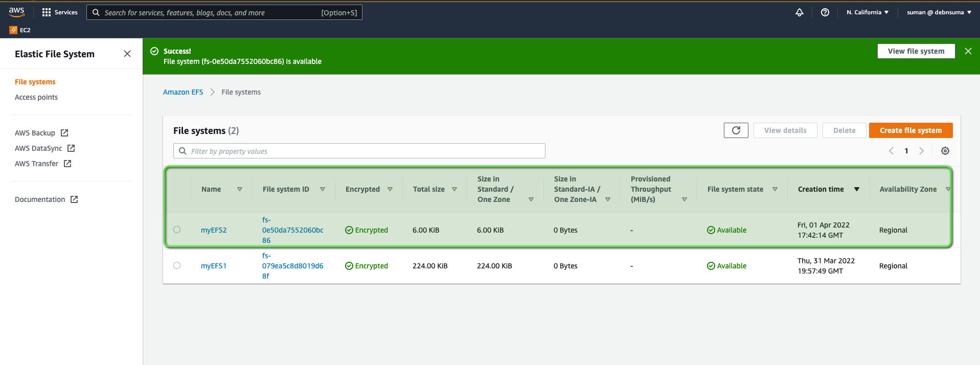The height and width of the screenshot is (365, 980).
Task: Dismiss the green success banner
Action: [x=968, y=51]
